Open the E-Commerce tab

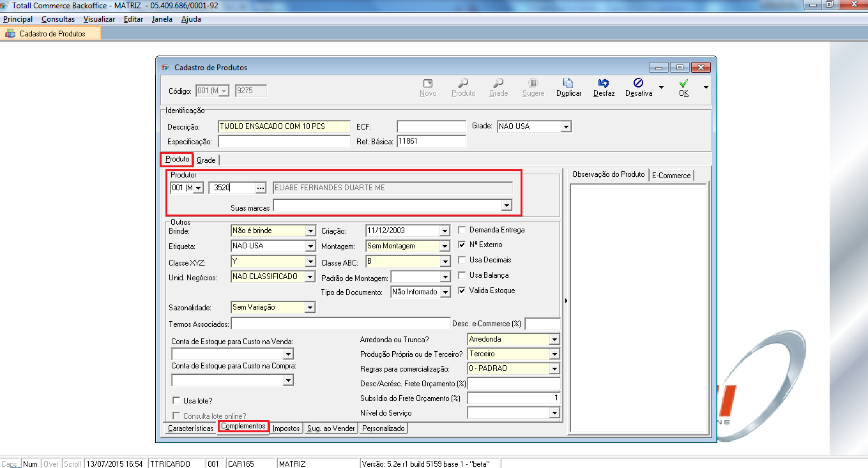click(x=671, y=176)
